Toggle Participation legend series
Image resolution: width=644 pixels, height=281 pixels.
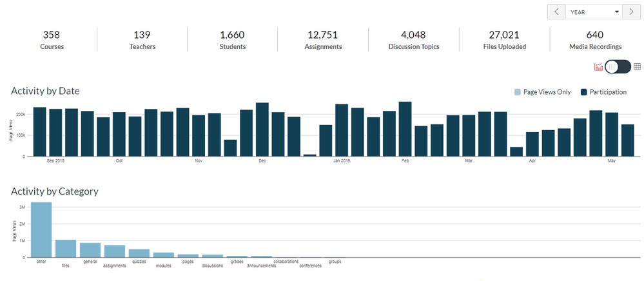[608, 92]
